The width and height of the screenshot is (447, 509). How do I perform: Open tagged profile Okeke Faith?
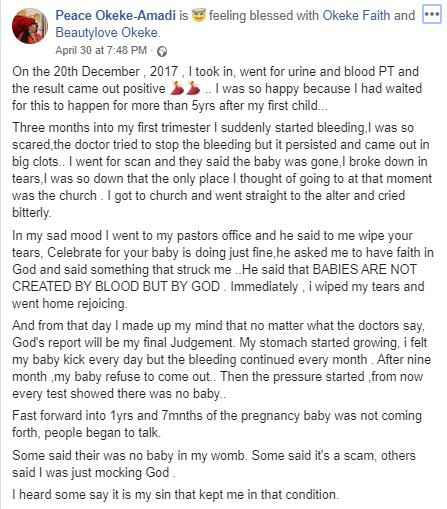(356, 15)
